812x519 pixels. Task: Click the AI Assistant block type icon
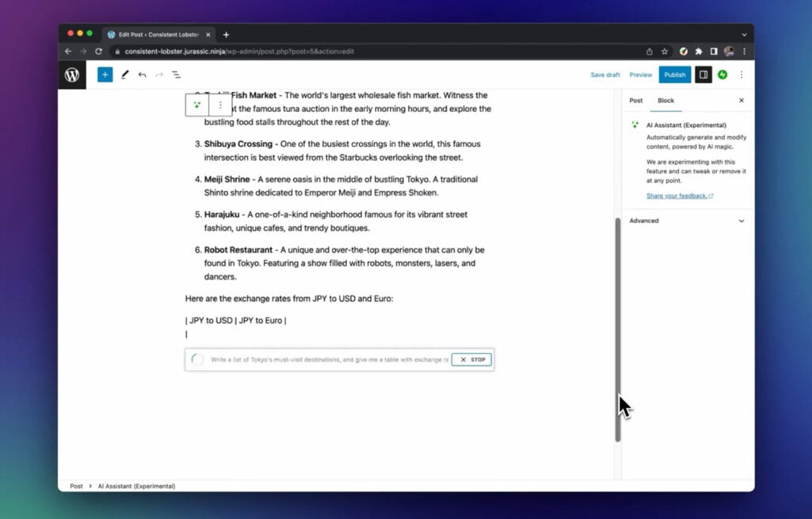pos(197,105)
